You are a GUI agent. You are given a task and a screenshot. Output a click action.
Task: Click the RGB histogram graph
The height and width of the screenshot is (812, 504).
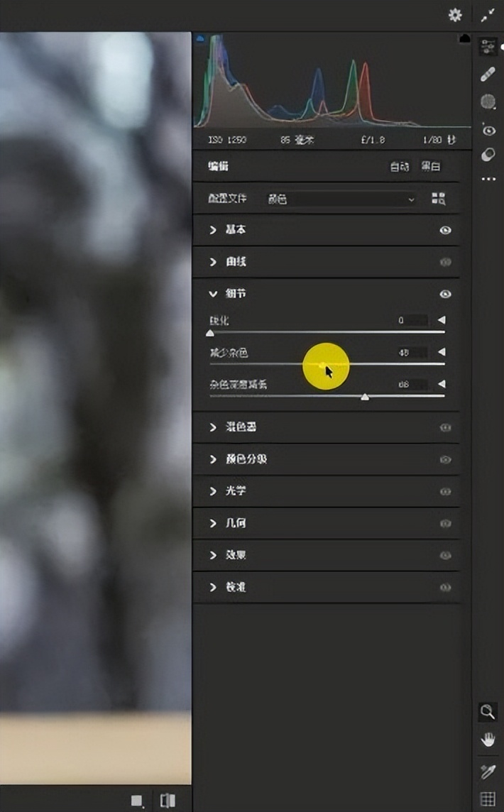tap(332, 80)
